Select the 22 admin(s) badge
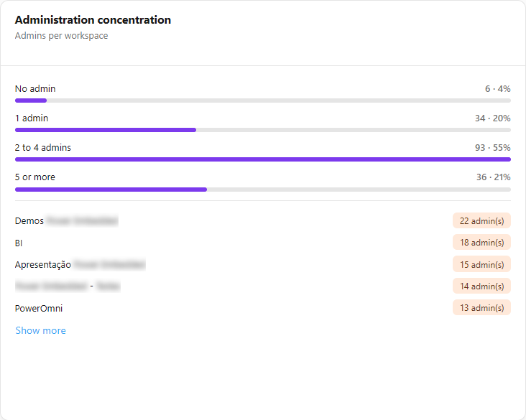Screen dimensions: 526x420 click(x=481, y=221)
